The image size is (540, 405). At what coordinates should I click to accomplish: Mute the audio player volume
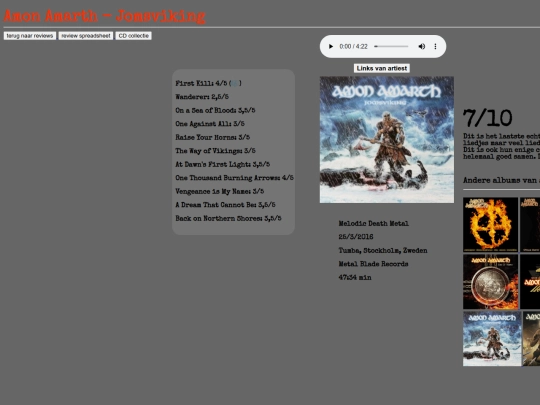pos(422,46)
